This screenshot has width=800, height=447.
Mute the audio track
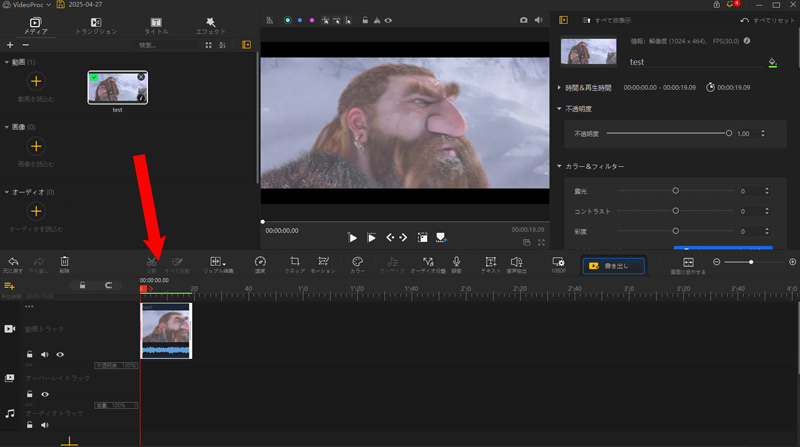45,425
